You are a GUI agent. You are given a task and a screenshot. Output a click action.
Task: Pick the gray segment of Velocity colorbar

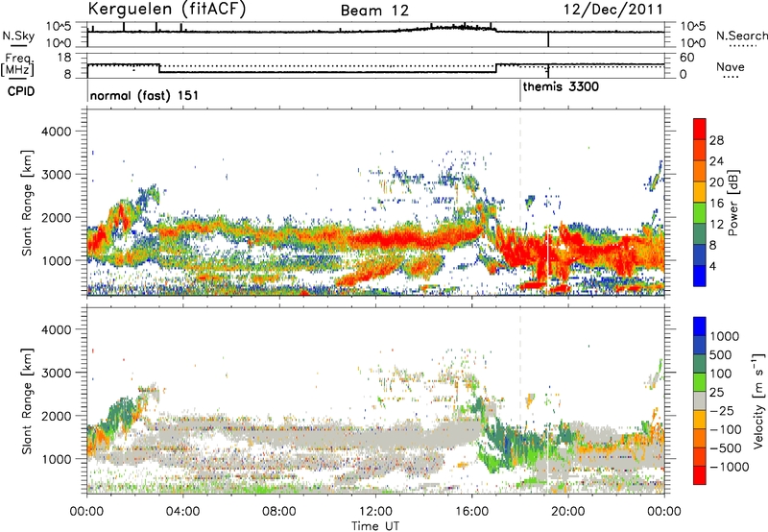point(700,401)
